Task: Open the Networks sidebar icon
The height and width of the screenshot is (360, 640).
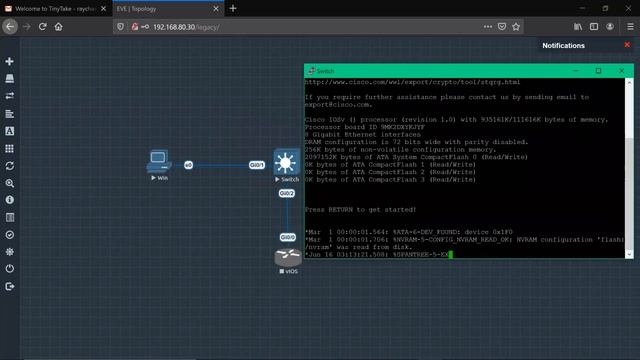Action: point(9,96)
